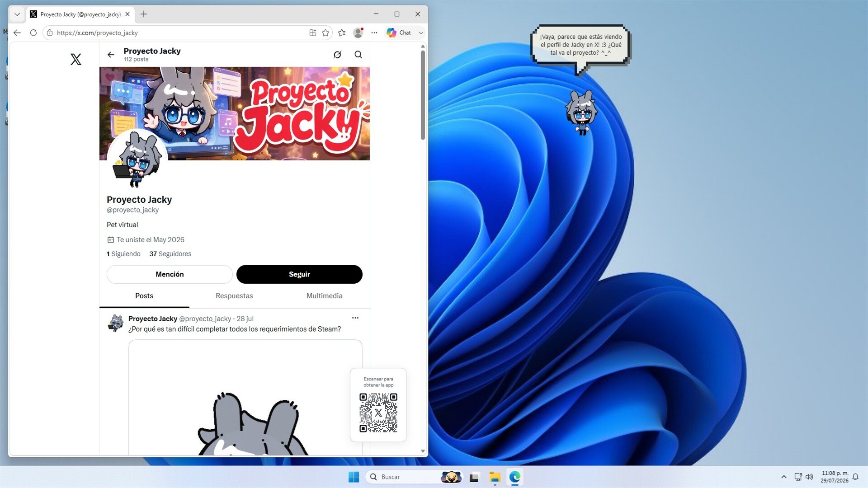868x488 pixels.
Task: Refresh the page in Edge
Action: pos(33,33)
